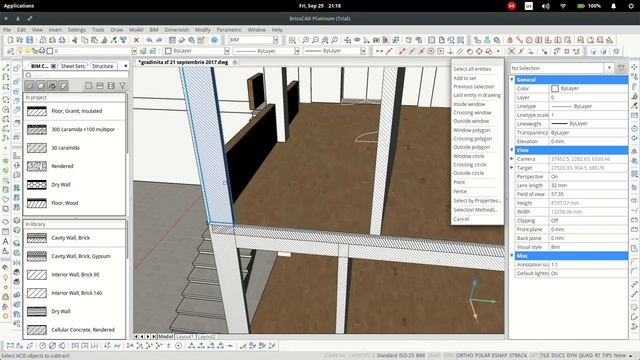Toggle POLAR in status bar
Screen dimensions: 640x360
click(x=482, y=356)
